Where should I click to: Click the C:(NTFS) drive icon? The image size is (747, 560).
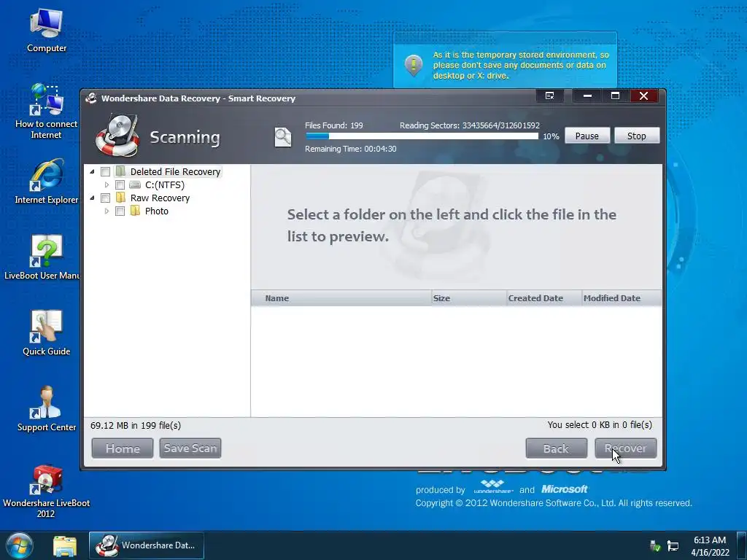[x=135, y=184]
